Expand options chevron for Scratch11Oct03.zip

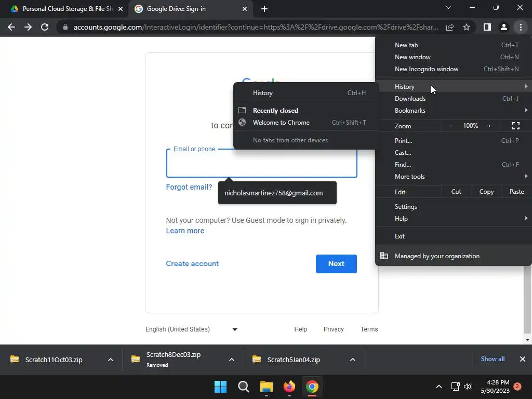111,360
